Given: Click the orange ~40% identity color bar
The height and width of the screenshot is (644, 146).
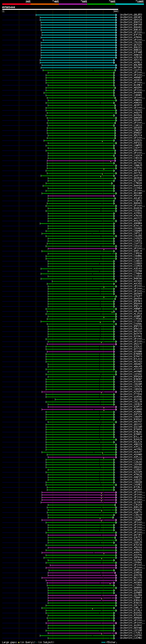Looking at the screenshot, I should tap(45, 4).
